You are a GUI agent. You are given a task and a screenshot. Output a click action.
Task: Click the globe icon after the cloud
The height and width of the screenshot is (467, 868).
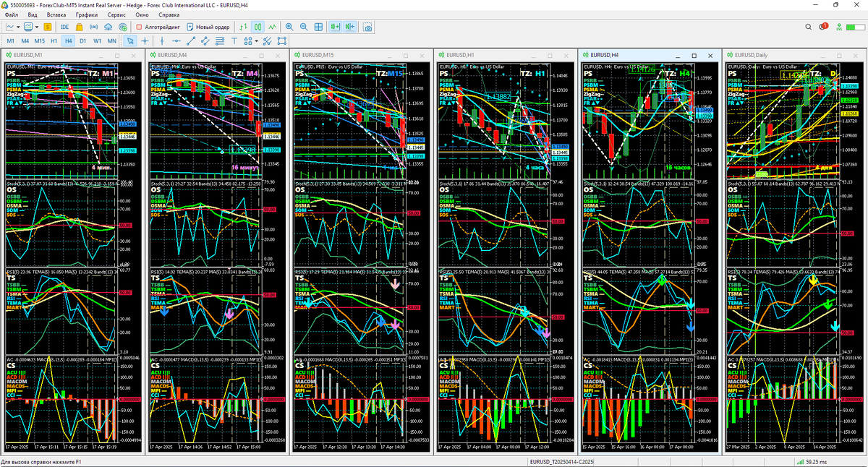coord(123,27)
